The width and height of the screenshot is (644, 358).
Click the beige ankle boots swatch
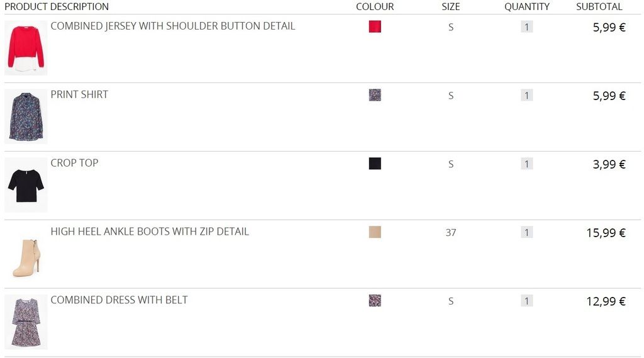(375, 232)
